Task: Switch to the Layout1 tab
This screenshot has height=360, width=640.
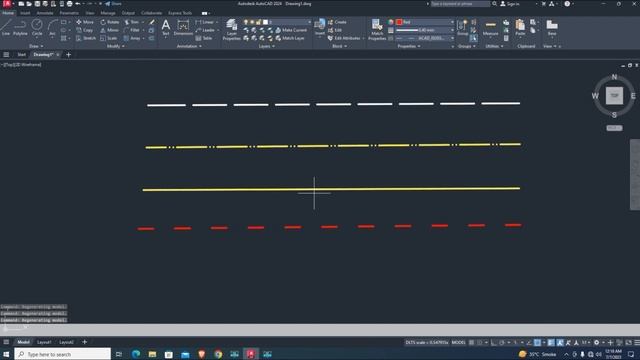Action: pyautogui.click(x=44, y=342)
